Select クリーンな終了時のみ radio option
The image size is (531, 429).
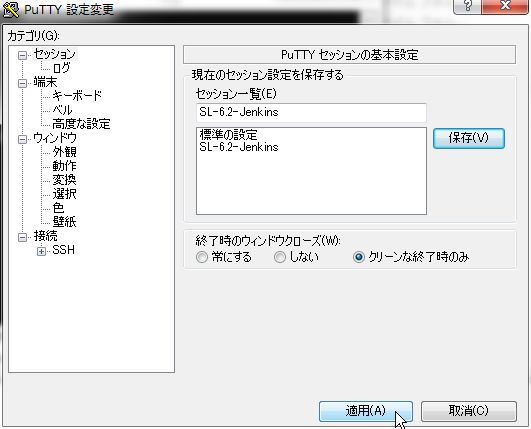[x=359, y=257]
